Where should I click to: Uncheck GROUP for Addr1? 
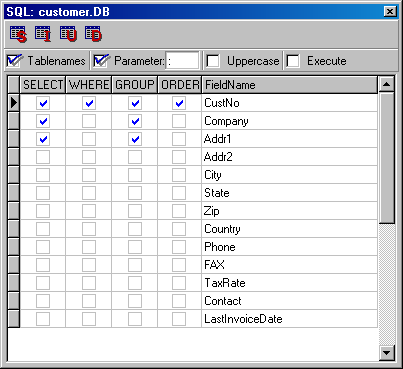click(135, 139)
